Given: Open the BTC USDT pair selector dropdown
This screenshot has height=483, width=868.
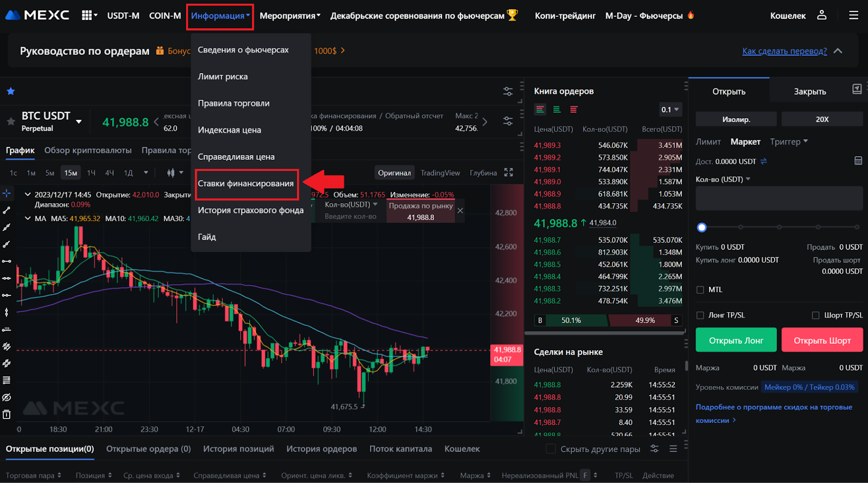Looking at the screenshot, I should (79, 121).
